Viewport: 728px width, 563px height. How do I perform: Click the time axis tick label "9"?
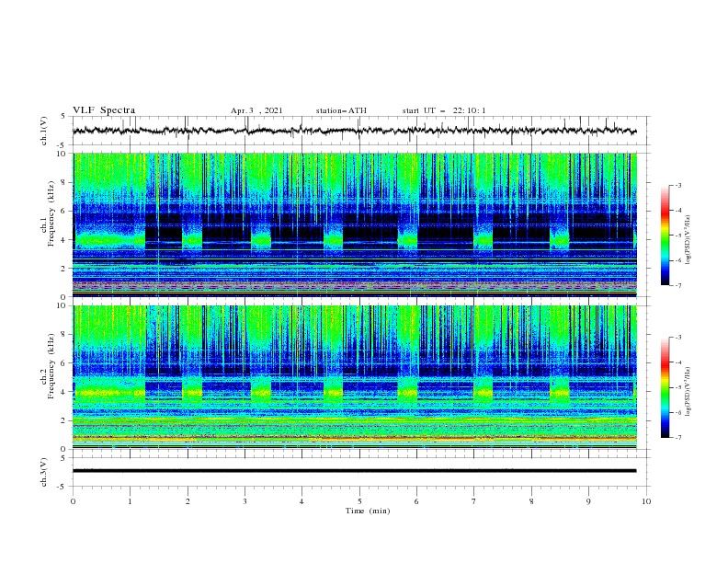(x=588, y=501)
